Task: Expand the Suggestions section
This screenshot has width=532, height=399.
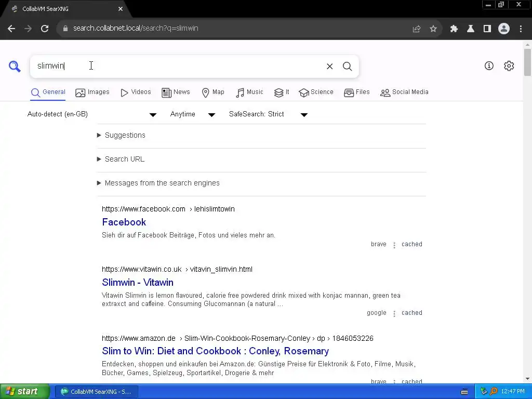Action: pos(121,136)
